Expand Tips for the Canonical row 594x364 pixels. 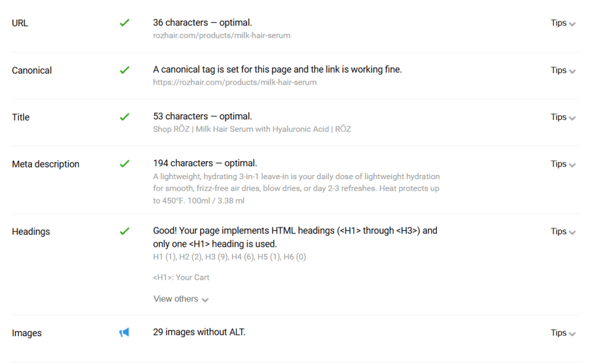[x=563, y=70]
